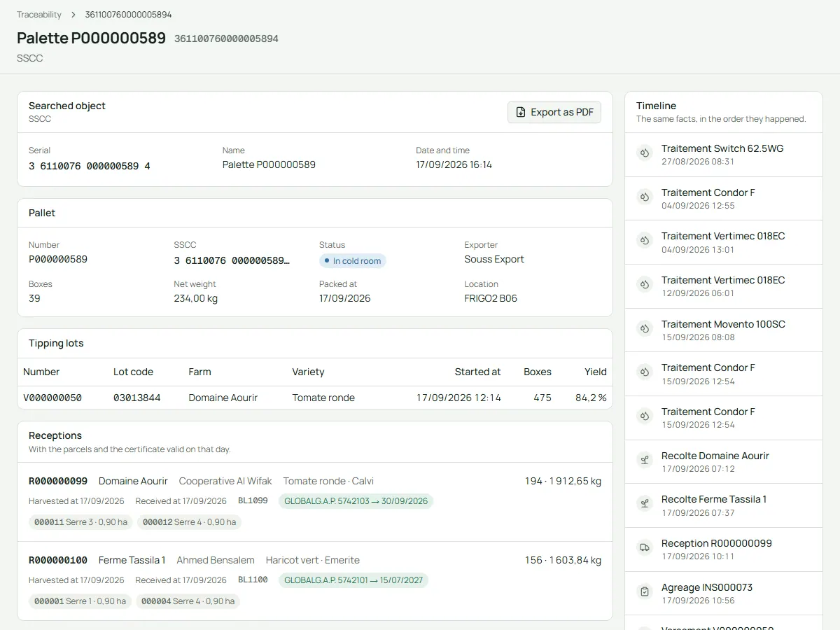Click the In cold room status badge

[353, 261]
